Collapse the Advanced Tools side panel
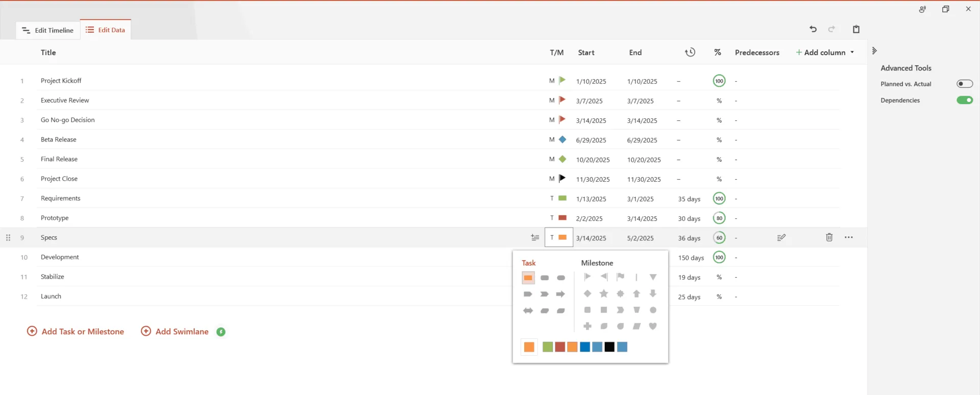Image resolution: width=980 pixels, height=395 pixels. (x=874, y=51)
